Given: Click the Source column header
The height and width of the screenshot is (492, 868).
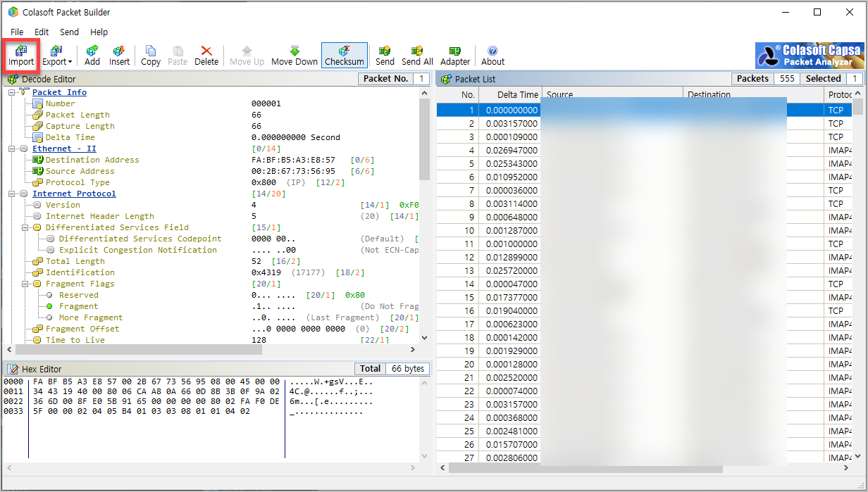Looking at the screenshot, I should coord(612,95).
